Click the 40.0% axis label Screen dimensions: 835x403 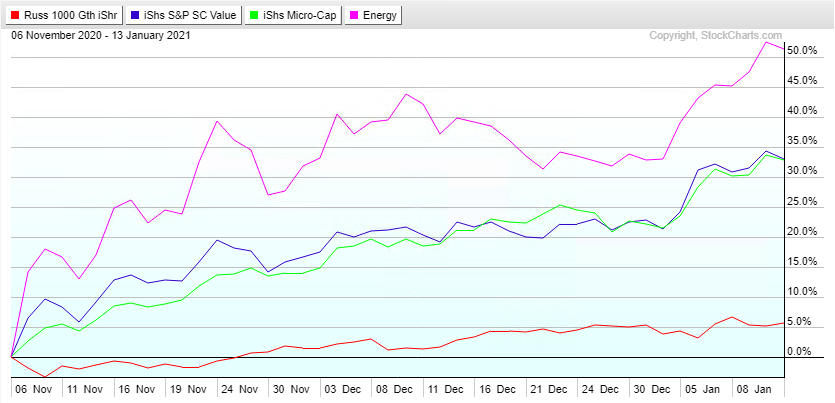(803, 111)
